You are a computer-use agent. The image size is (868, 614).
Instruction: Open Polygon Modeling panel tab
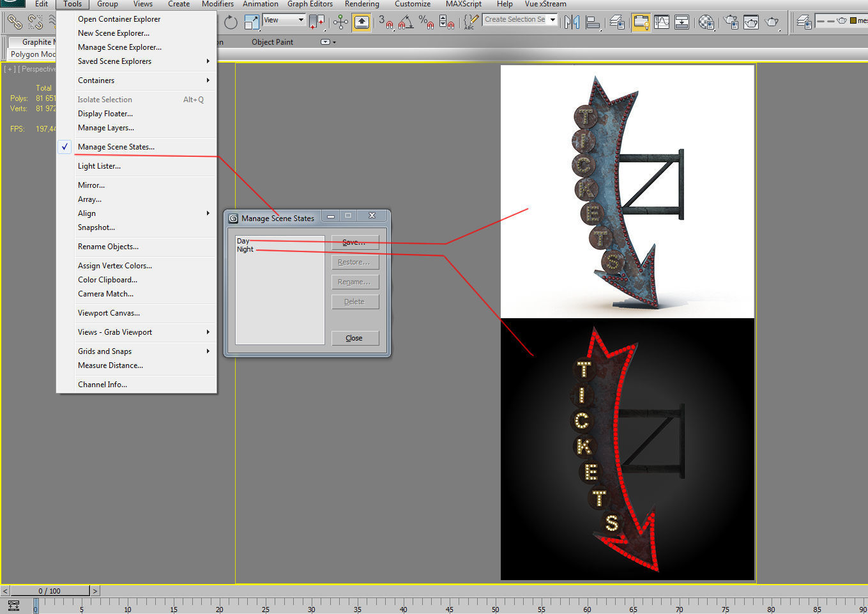[32, 54]
